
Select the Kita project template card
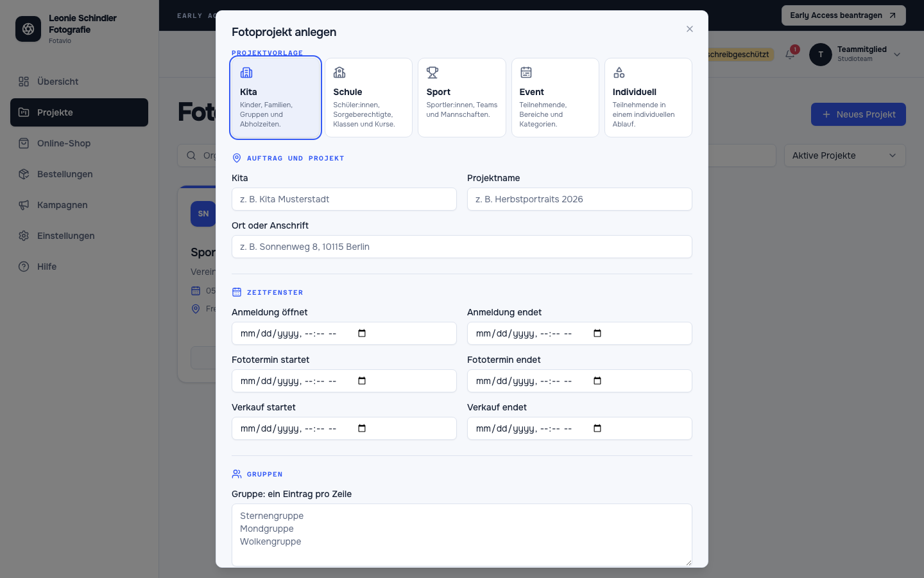[275, 98]
